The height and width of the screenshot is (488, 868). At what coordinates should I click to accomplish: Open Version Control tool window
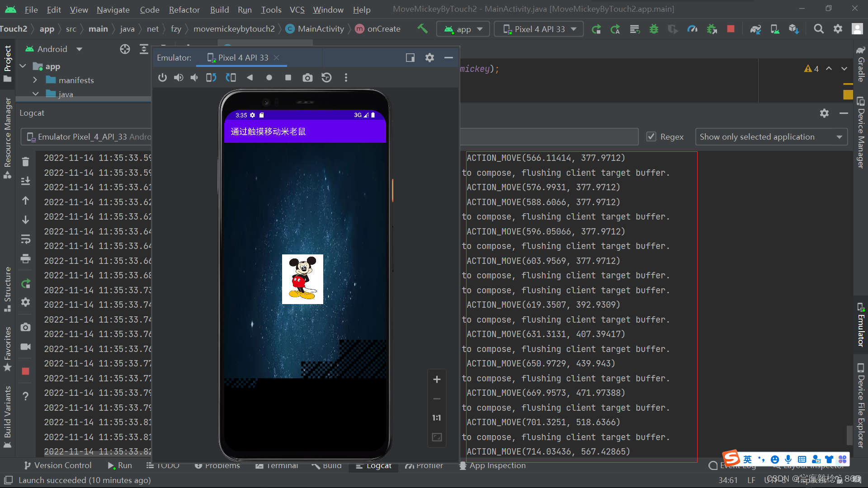tap(57, 465)
